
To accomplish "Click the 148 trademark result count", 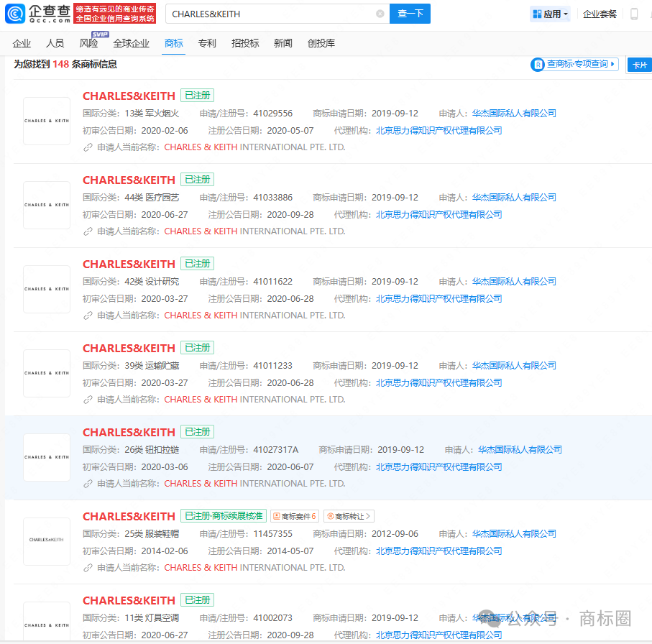I will click(x=60, y=65).
